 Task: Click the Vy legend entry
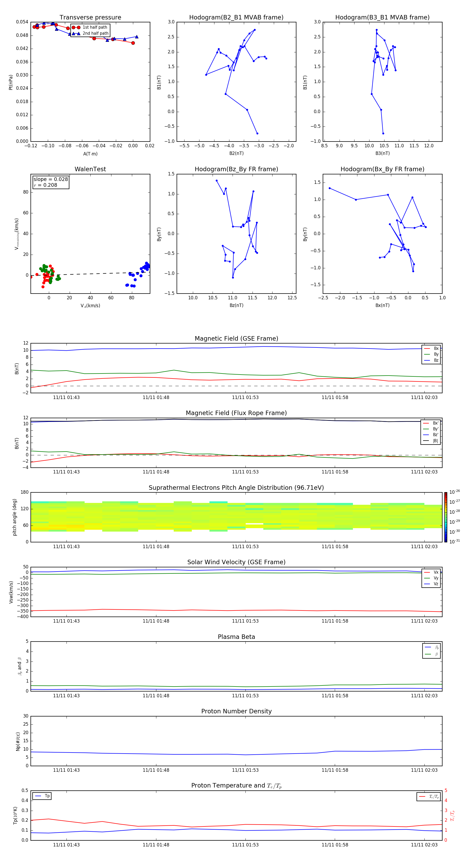coord(431,578)
